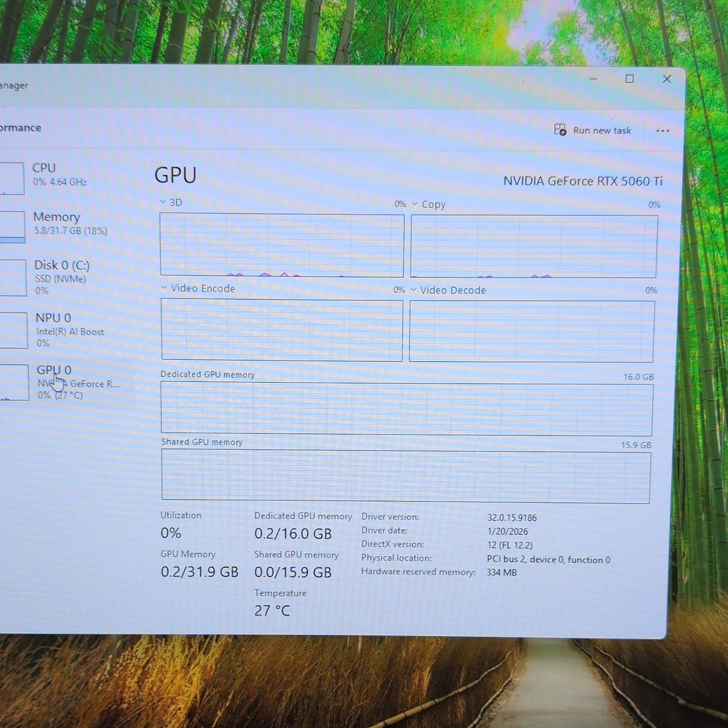728x728 pixels.
Task: Click the Temperature label
Action: (281, 593)
